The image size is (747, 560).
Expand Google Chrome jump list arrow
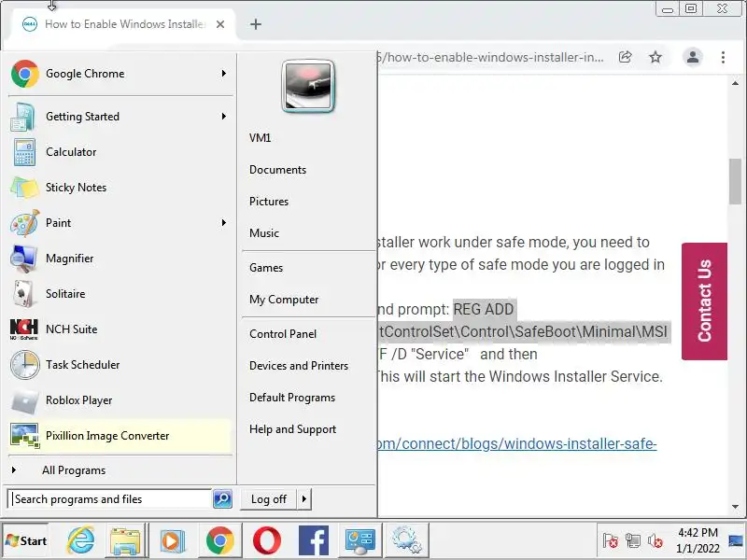pyautogui.click(x=224, y=74)
